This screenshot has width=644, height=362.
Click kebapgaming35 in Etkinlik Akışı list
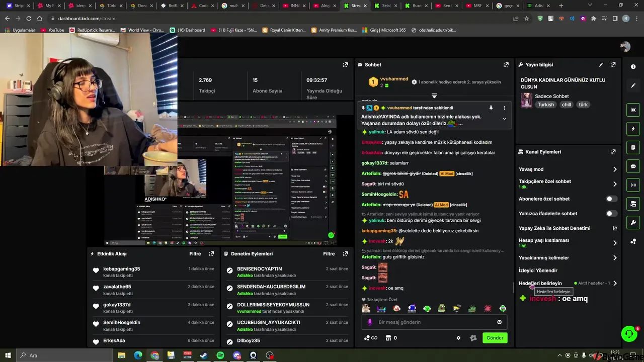[x=122, y=269]
